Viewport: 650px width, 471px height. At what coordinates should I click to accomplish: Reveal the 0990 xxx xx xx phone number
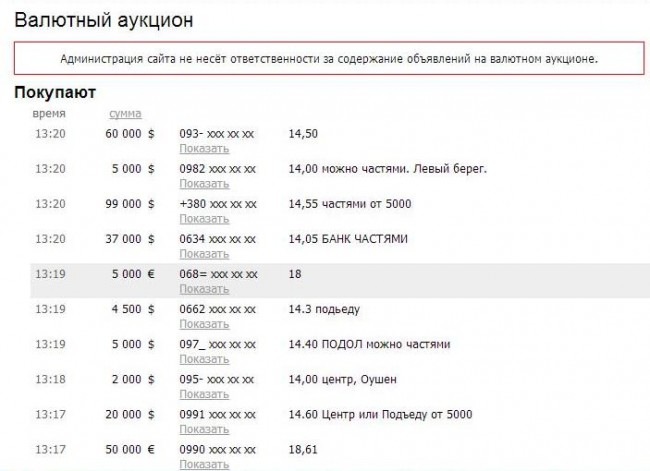(204, 464)
